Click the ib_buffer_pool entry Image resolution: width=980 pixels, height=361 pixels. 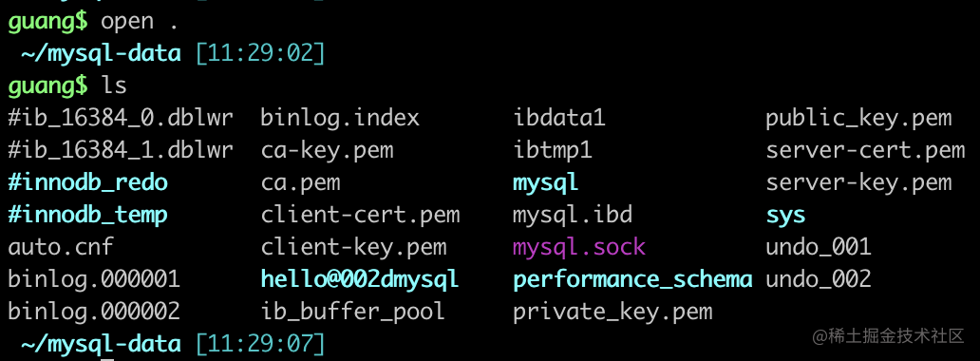(353, 312)
